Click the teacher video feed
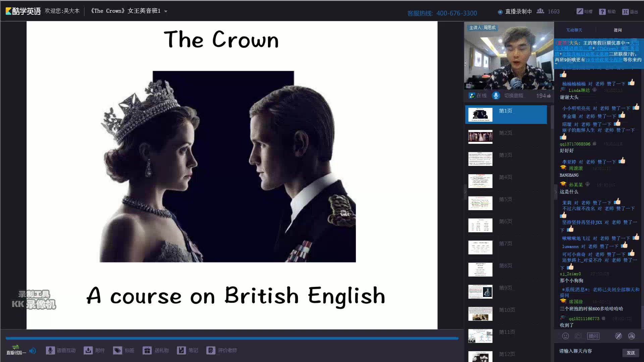The image size is (644, 362). (509, 56)
